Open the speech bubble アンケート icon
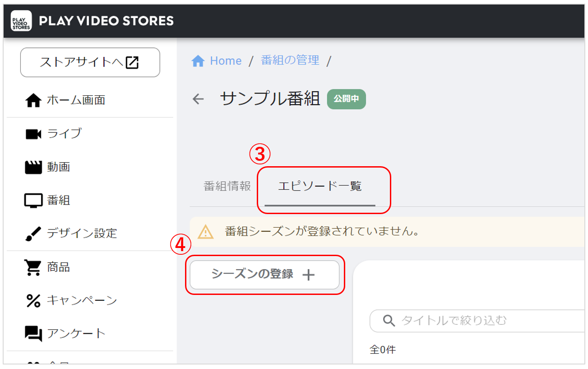This screenshot has height=369, width=588. 33,334
